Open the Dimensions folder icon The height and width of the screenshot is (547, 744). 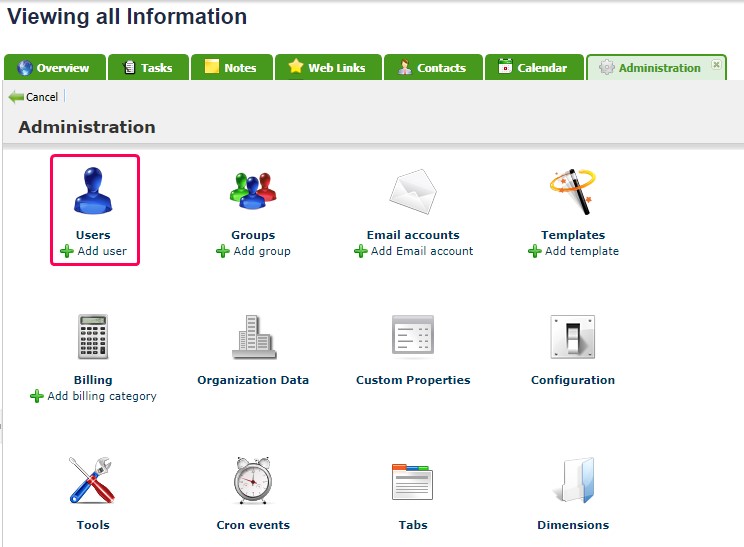[575, 480]
